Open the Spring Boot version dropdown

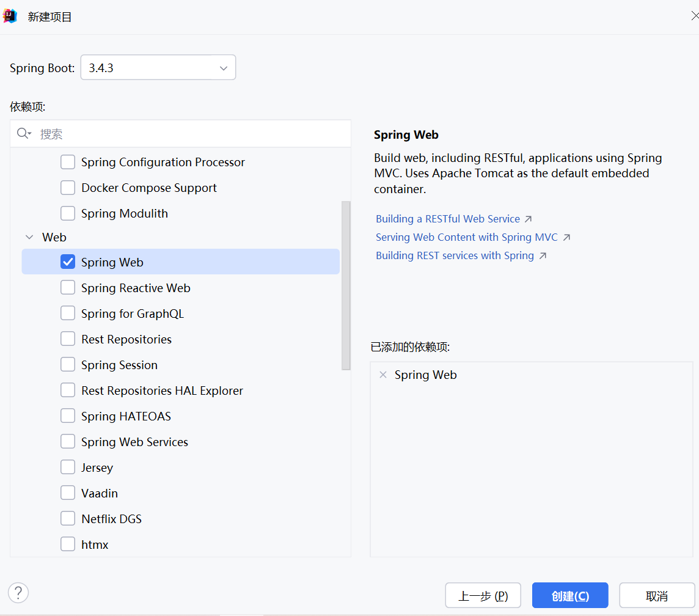coord(223,68)
